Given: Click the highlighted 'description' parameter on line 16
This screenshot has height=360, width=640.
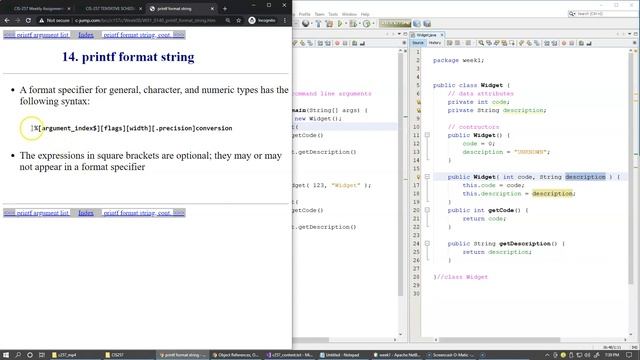Looking at the screenshot, I should [585, 177].
